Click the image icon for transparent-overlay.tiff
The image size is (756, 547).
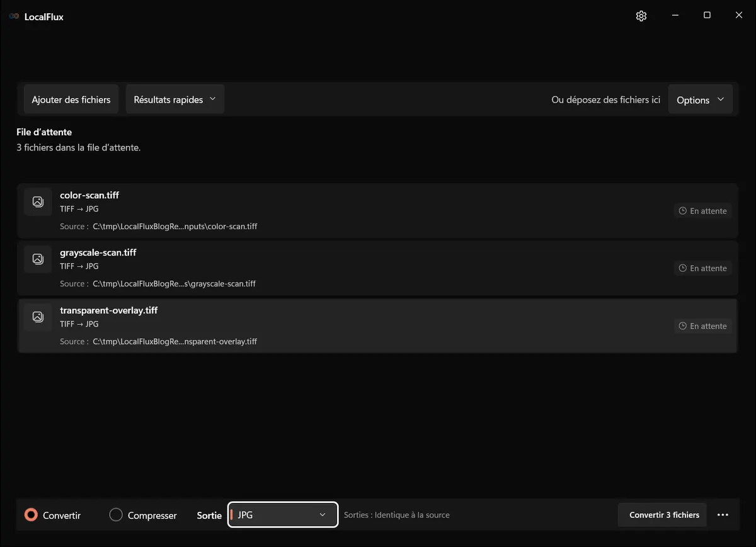click(x=38, y=317)
